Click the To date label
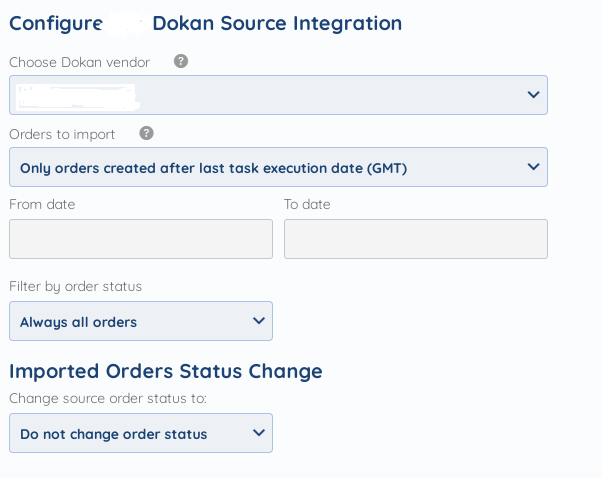 coord(307,204)
